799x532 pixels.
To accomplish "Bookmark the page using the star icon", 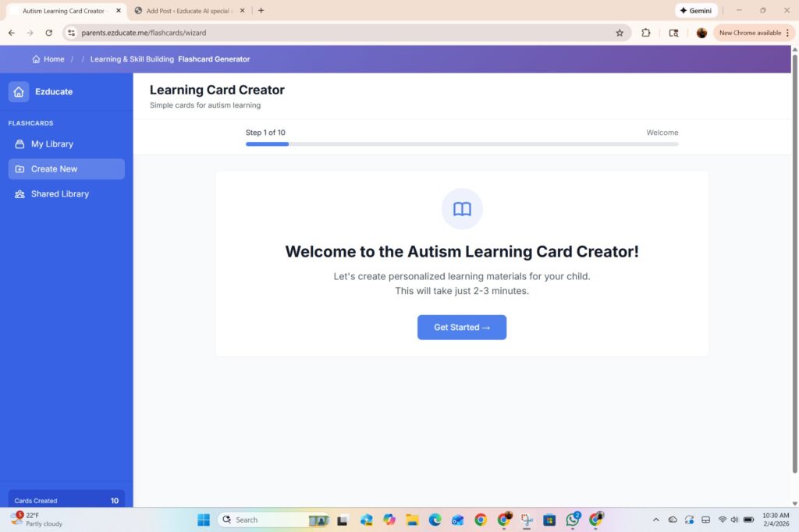I will [620, 33].
